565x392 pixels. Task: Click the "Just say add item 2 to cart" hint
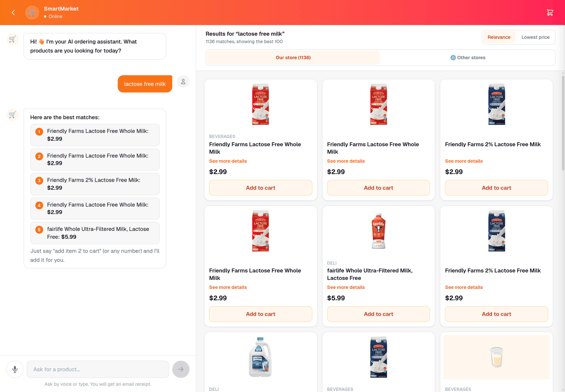[95, 255]
